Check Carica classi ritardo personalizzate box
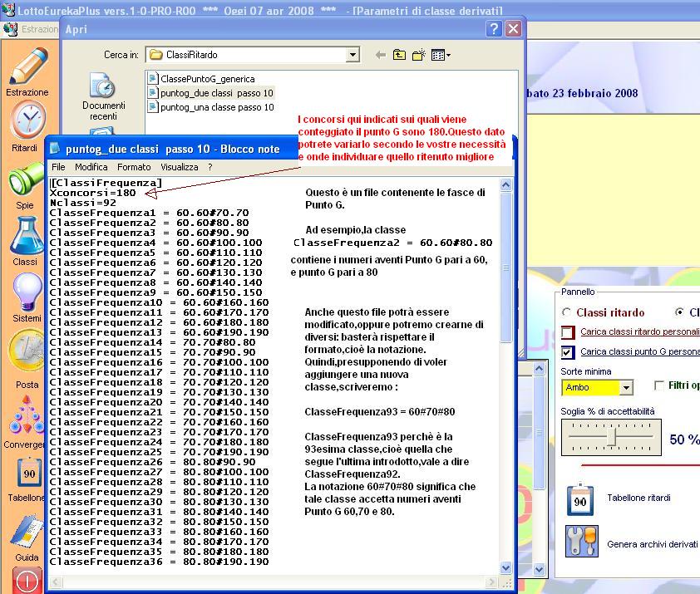Image resolution: width=700 pixels, height=594 pixels. 568,332
